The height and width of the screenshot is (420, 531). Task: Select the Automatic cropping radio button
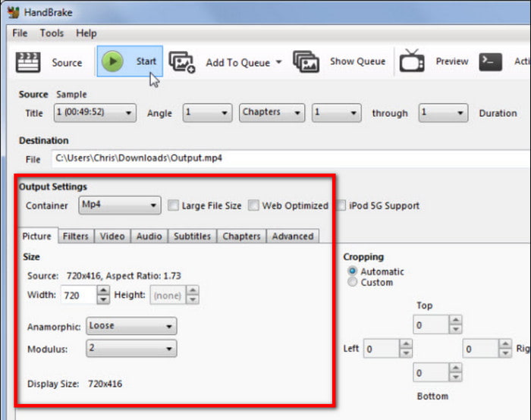352,271
